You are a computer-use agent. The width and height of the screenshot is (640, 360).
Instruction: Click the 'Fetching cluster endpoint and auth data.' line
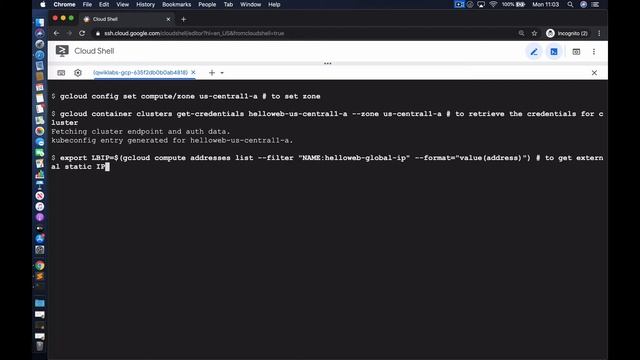[141, 131]
